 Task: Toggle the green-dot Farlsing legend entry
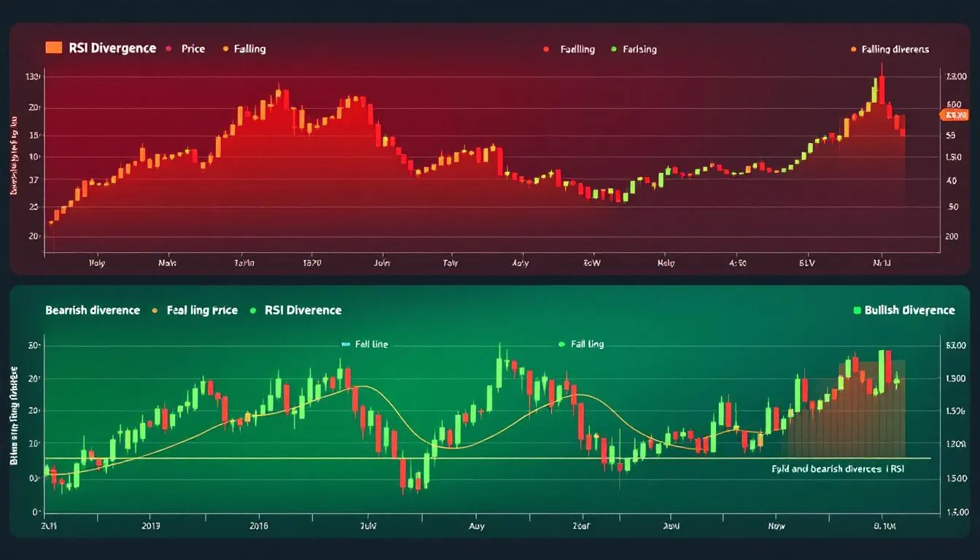click(x=634, y=50)
